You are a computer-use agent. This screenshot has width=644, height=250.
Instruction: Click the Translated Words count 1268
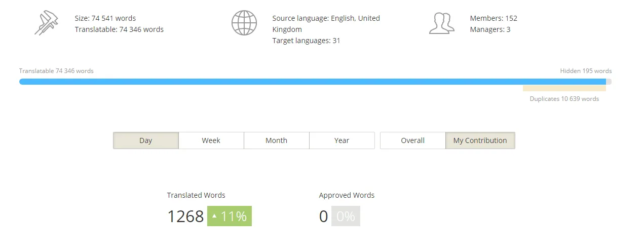coord(185,217)
